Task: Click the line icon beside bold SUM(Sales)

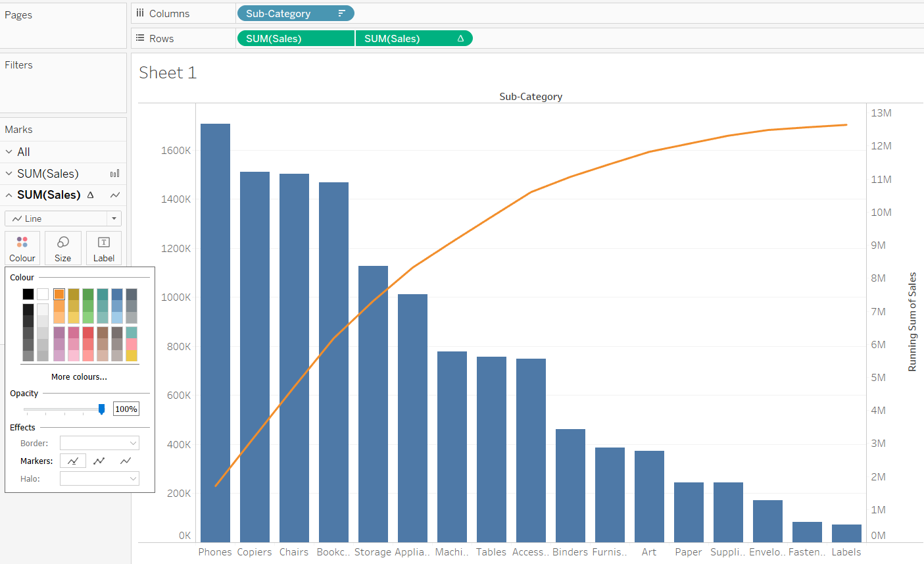Action: (115, 195)
